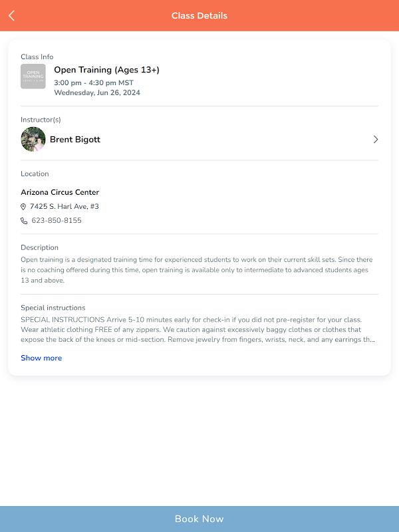Select the Open Training (Ages 13+) title
Image resolution: width=399 pixels, height=532 pixels.
tap(106, 70)
